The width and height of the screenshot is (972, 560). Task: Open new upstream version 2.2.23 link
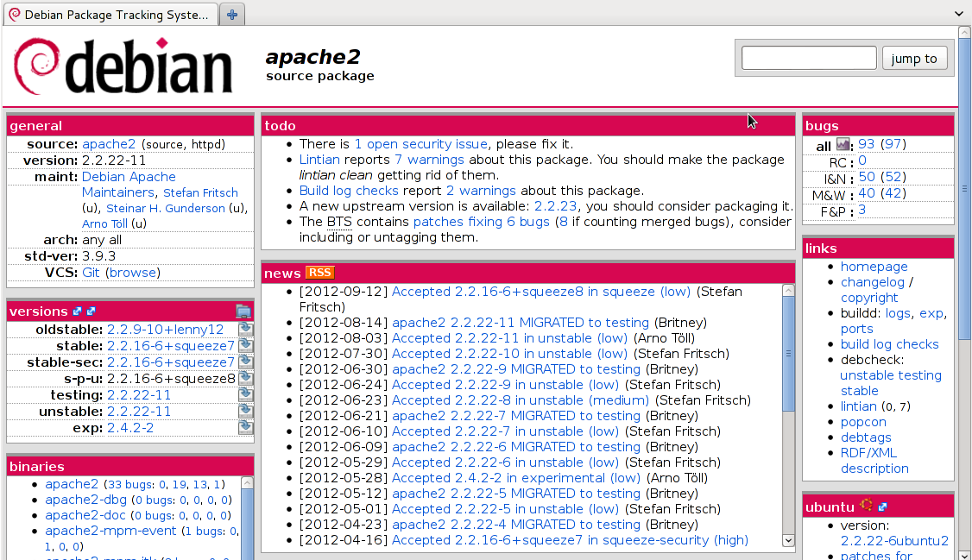click(555, 206)
